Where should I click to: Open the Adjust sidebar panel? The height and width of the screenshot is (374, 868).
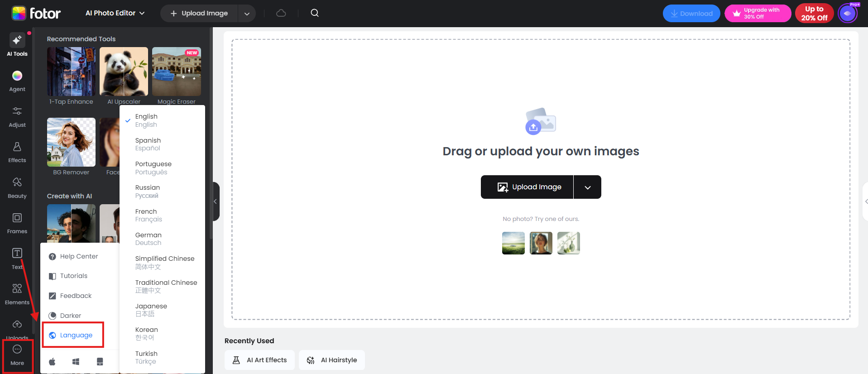coord(17,117)
